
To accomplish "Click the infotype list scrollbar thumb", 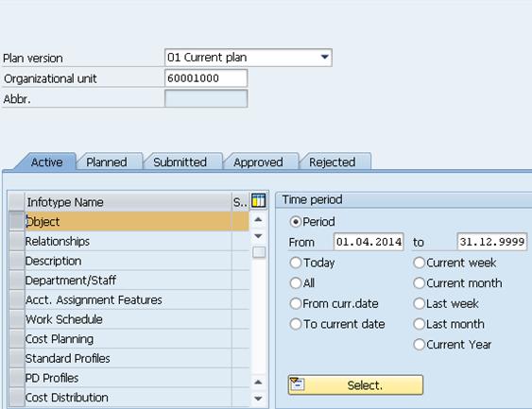I will (x=259, y=252).
